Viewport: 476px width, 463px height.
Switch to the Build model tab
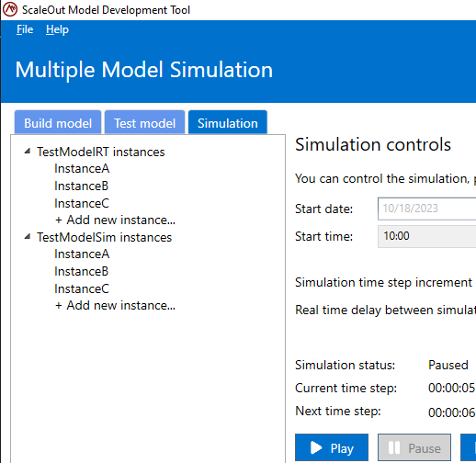coord(58,123)
